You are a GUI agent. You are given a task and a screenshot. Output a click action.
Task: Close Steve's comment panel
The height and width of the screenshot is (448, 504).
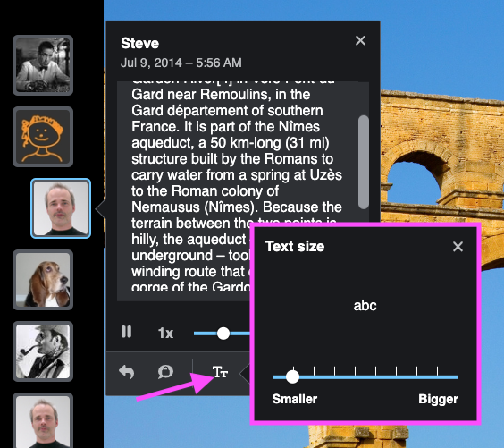[361, 40]
